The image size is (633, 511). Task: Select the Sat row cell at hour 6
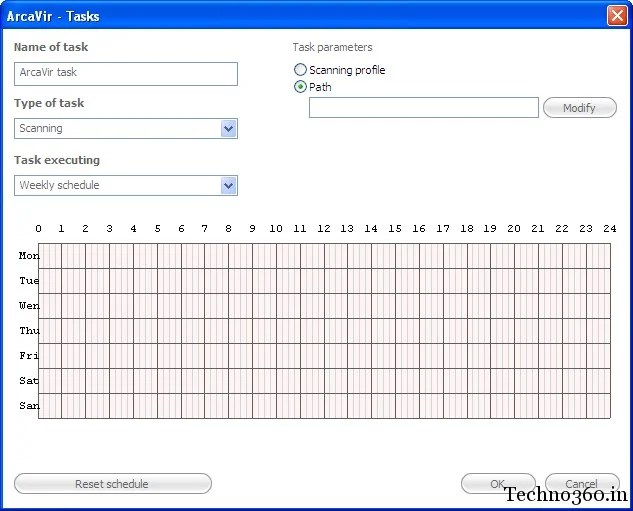pyautogui.click(x=193, y=381)
